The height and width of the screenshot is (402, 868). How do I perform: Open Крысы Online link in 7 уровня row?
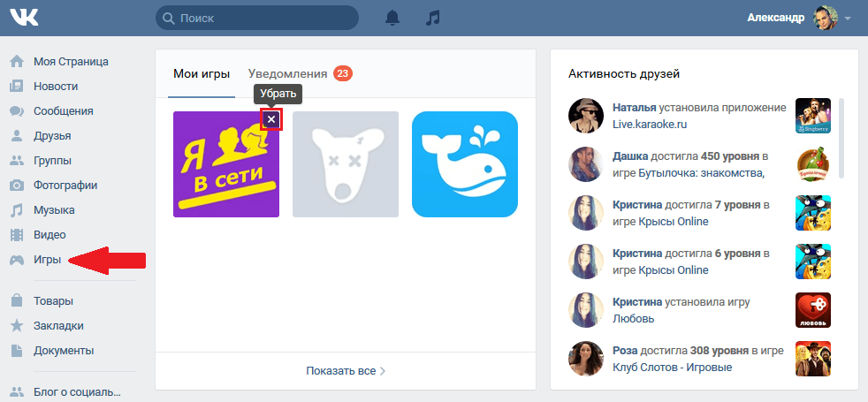click(x=673, y=222)
